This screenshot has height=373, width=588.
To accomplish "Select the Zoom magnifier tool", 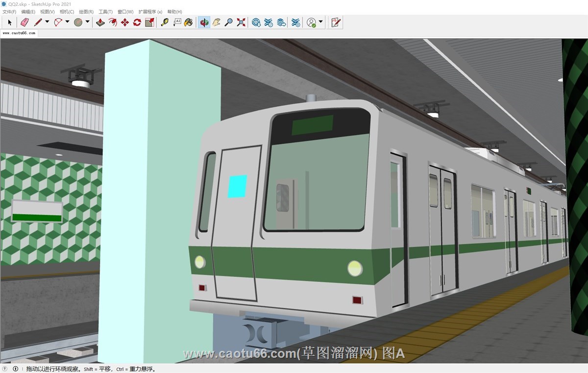I will click(228, 22).
